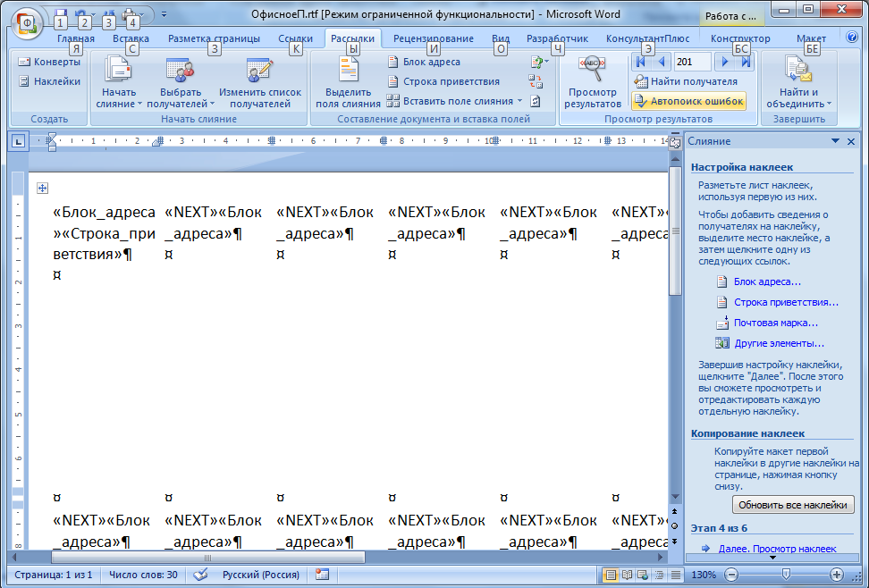
Task: Open Customize Quick Access Toolbar dropdown
Action: coord(164,14)
